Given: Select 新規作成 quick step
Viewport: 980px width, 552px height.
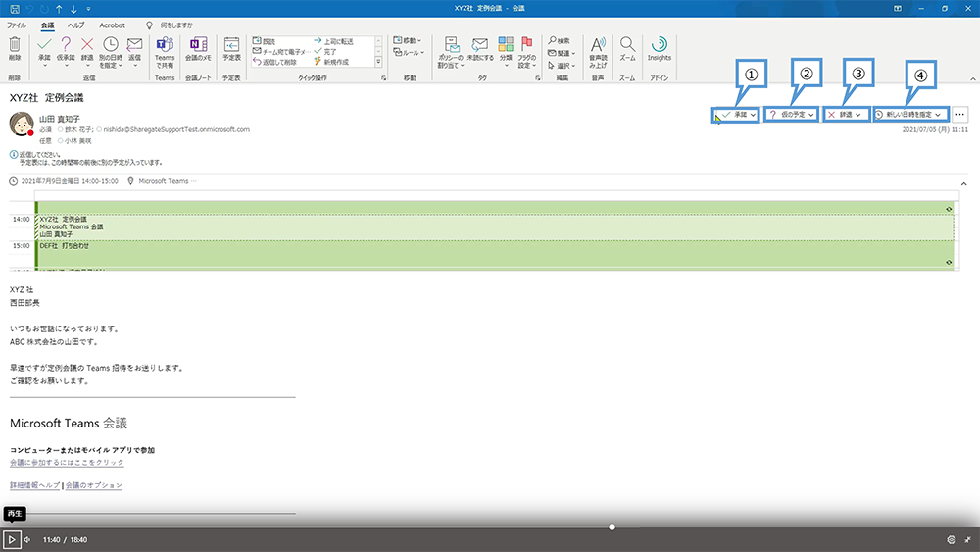Looking at the screenshot, I should (x=331, y=62).
